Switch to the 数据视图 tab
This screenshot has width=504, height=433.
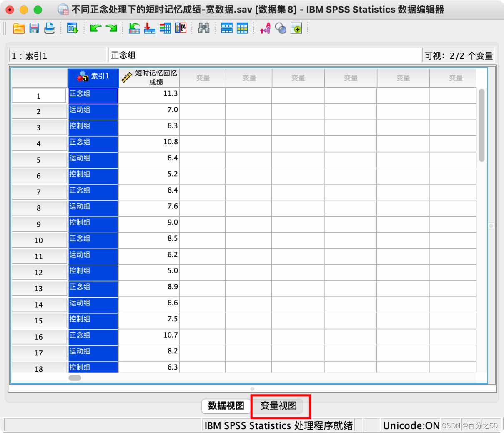pyautogui.click(x=226, y=405)
